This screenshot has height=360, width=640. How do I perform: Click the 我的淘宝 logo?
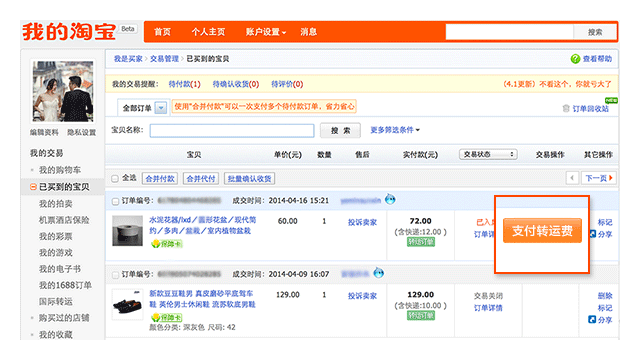point(69,31)
